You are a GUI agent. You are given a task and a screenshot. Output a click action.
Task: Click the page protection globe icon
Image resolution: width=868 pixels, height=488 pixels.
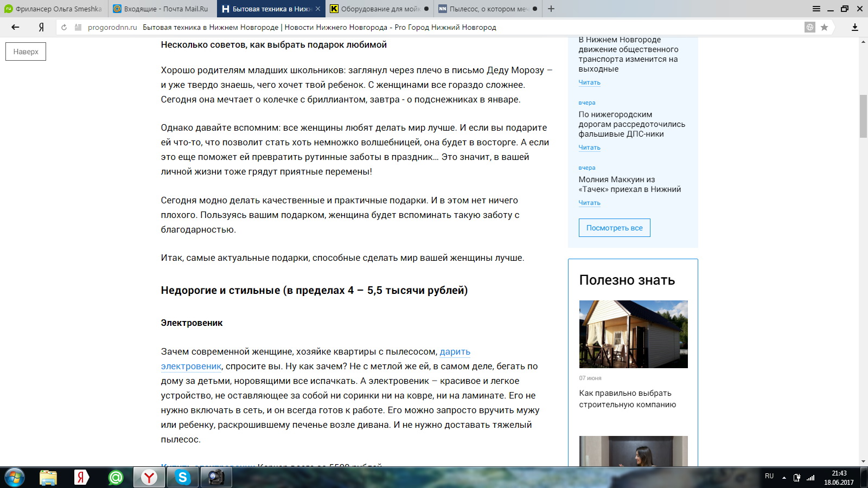click(810, 27)
